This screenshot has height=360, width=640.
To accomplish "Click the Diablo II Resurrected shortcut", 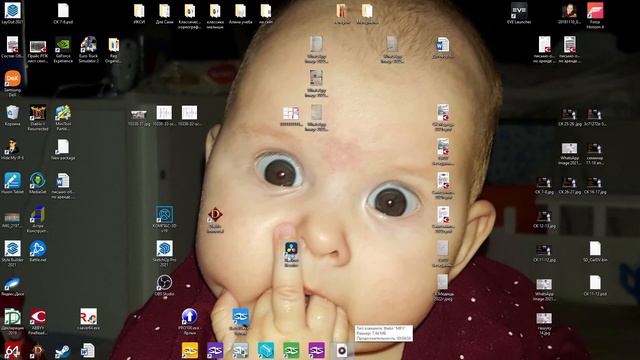I will click(38, 113).
